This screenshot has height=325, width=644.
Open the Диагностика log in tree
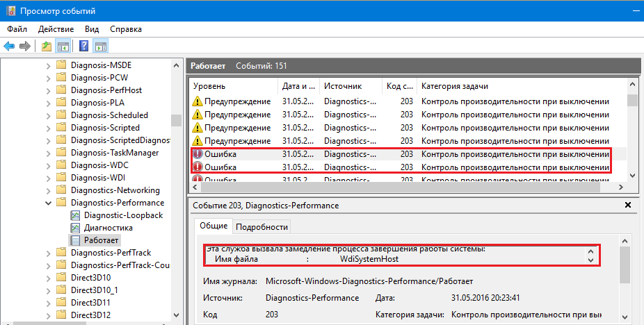tap(108, 228)
